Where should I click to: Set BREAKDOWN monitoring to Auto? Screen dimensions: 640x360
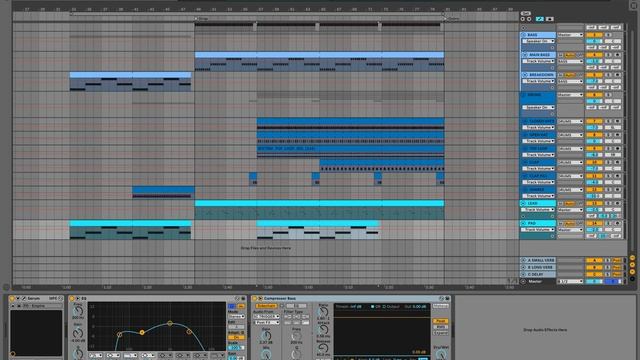[570, 75]
